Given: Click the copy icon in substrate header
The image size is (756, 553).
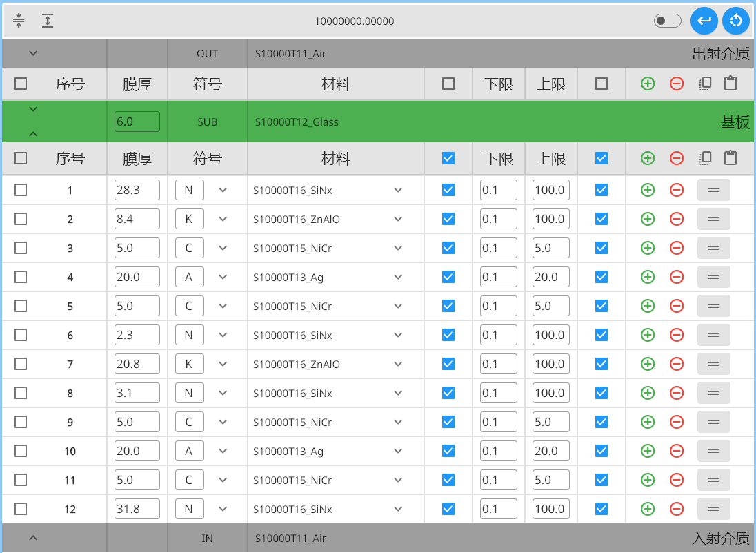Looking at the screenshot, I should 704,158.
